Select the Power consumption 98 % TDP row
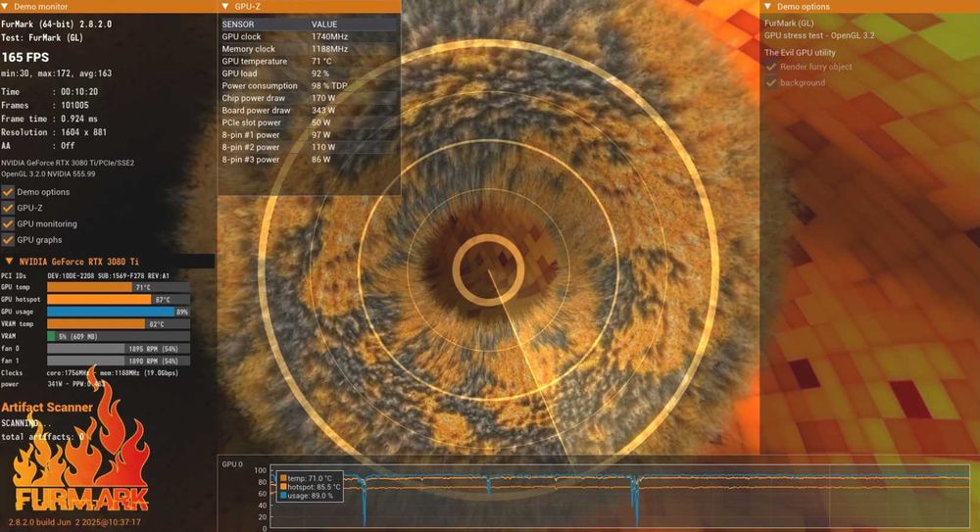 point(309,85)
